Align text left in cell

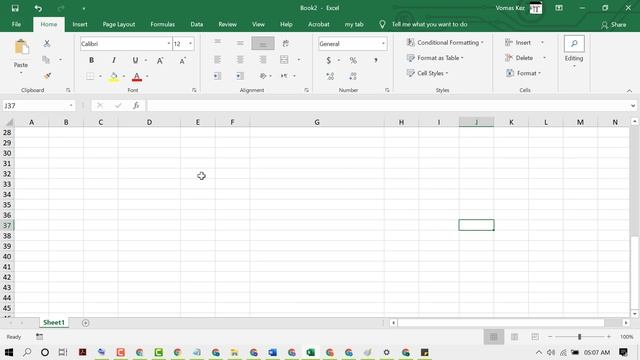click(218, 60)
